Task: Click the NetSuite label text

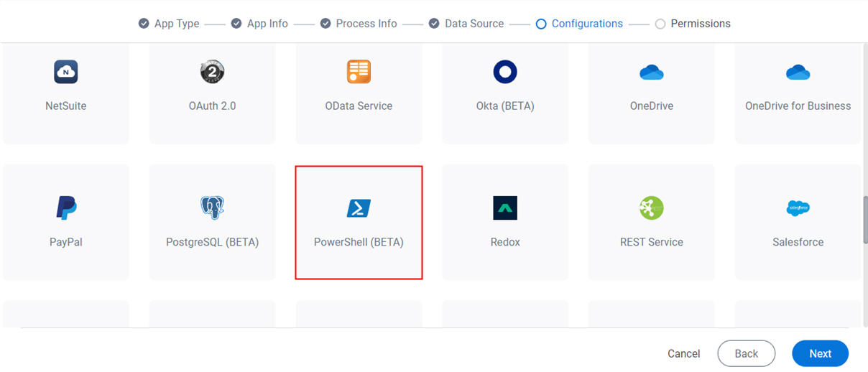Action: point(66,106)
